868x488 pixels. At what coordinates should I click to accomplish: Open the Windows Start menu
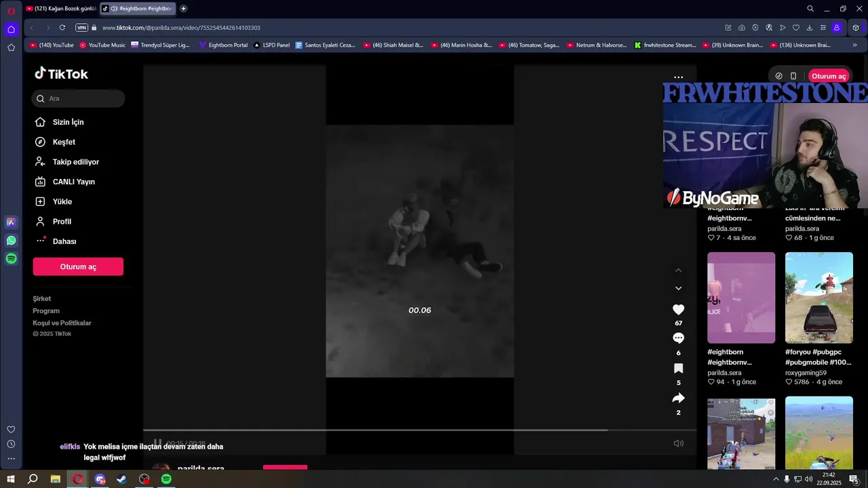(x=11, y=479)
